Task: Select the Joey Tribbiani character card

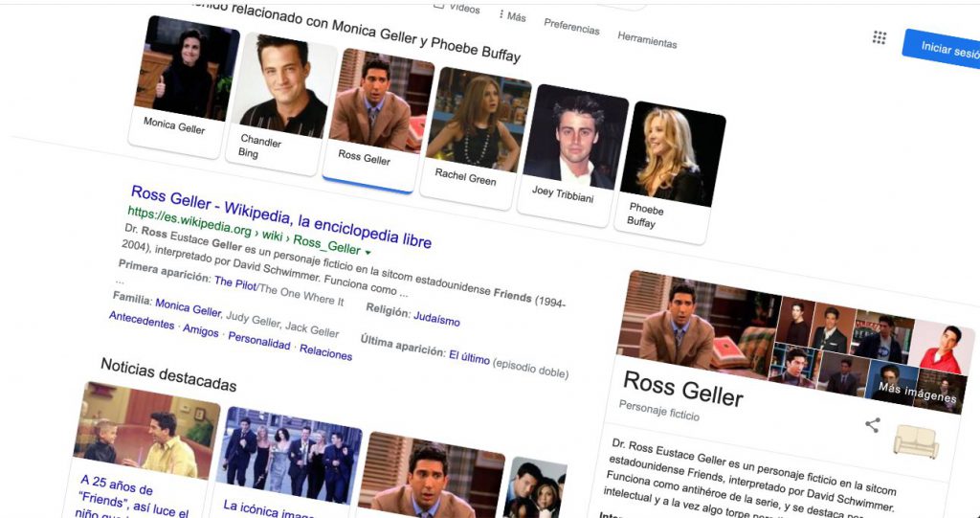Action: (572, 155)
